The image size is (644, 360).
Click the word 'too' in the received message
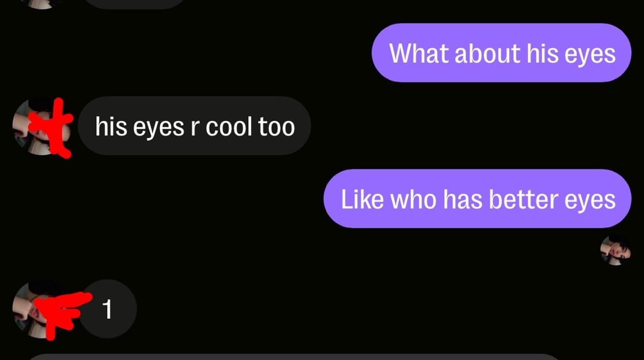(x=276, y=127)
